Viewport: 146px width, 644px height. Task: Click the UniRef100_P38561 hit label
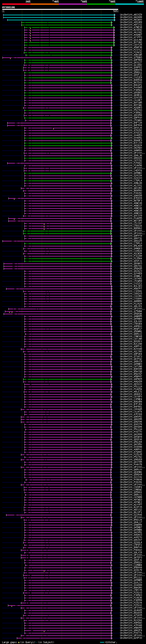coord(131,90)
